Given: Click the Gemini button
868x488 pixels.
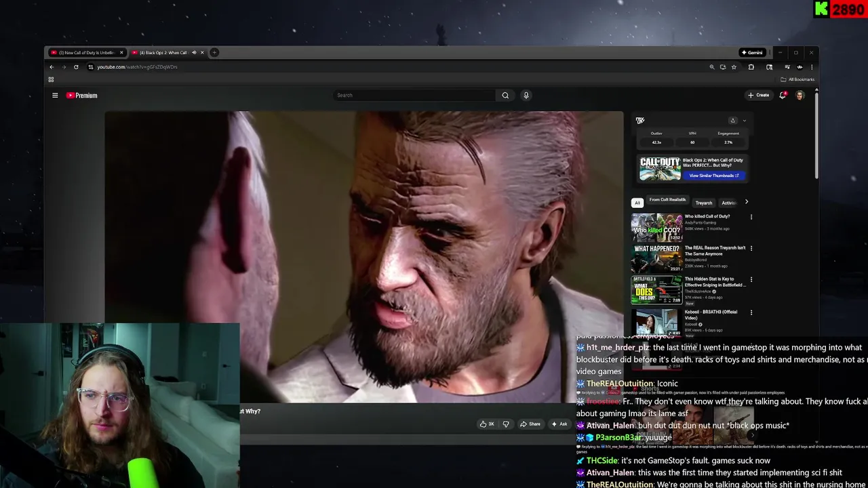Looking at the screenshot, I should pyautogui.click(x=752, y=52).
